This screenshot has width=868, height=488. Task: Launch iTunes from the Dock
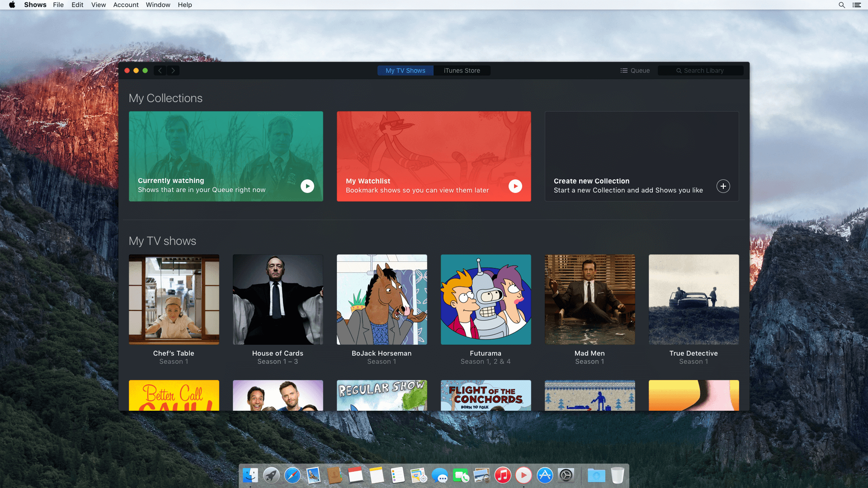click(503, 475)
